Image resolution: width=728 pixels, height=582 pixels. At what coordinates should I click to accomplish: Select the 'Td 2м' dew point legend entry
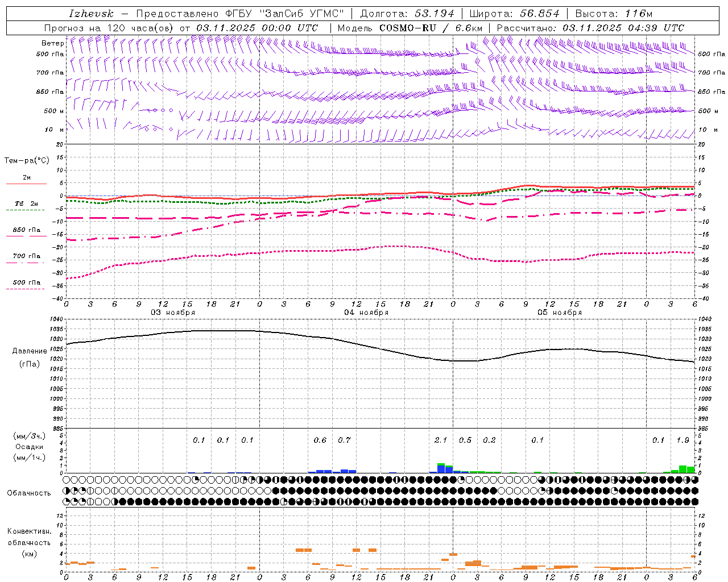click(x=26, y=203)
